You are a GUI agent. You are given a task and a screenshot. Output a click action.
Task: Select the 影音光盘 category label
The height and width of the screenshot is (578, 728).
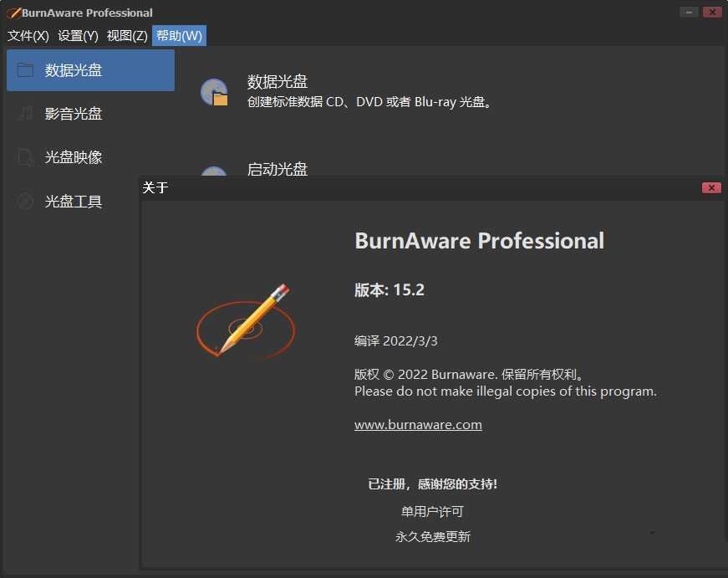(74, 114)
